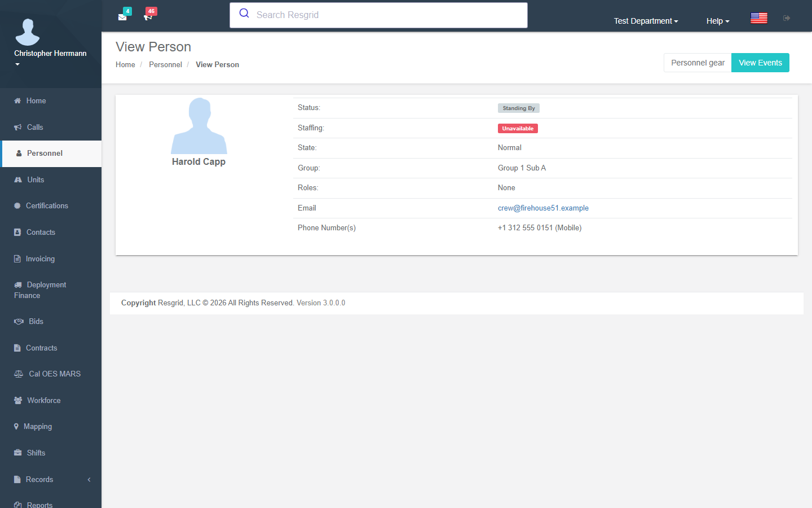The image size is (812, 508).
Task: Click the Records sidebar label
Action: tap(39, 480)
